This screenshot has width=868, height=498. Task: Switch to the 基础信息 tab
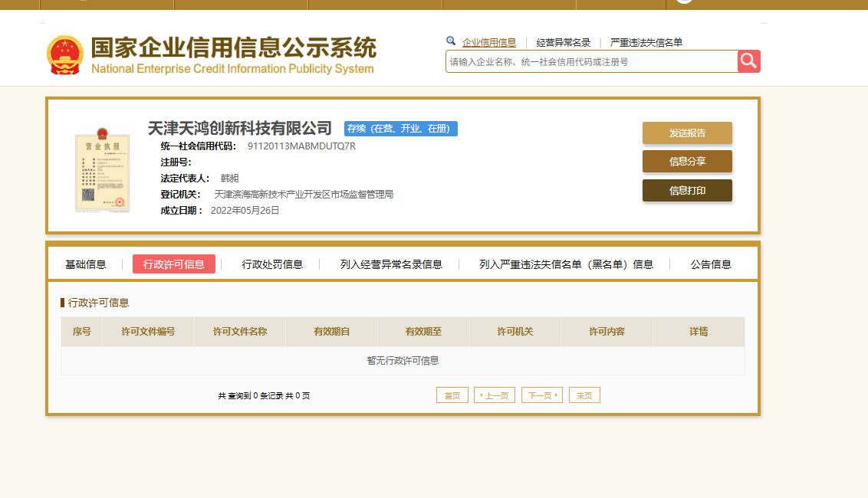pyautogui.click(x=85, y=264)
